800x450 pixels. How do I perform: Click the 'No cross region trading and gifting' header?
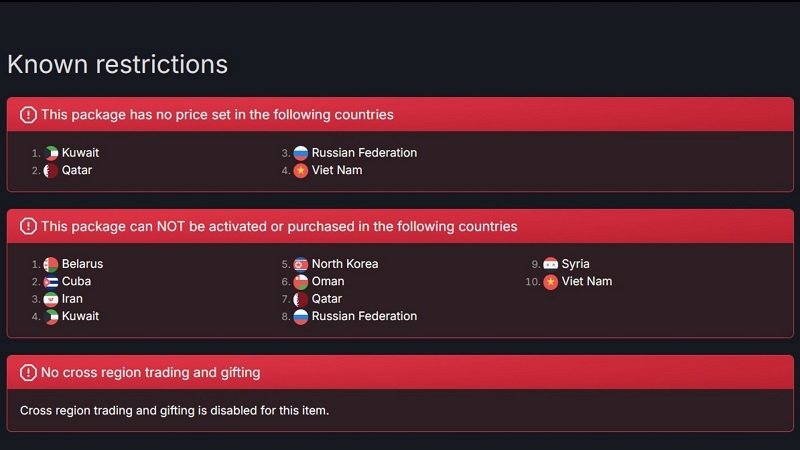coord(150,373)
